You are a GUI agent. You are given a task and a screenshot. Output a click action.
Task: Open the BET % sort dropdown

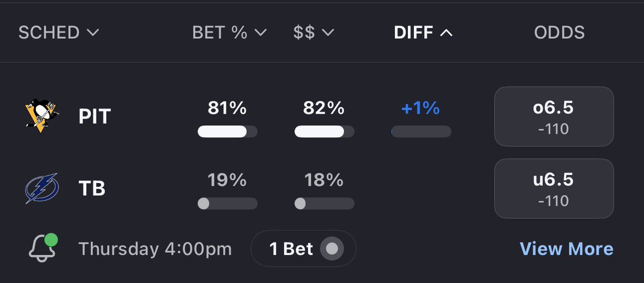[x=229, y=33]
